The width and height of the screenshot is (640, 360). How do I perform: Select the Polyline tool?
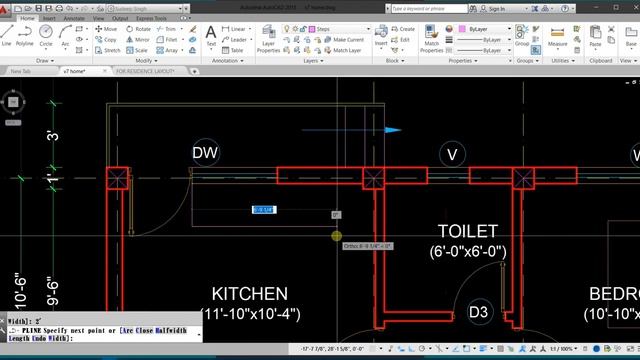click(24, 35)
